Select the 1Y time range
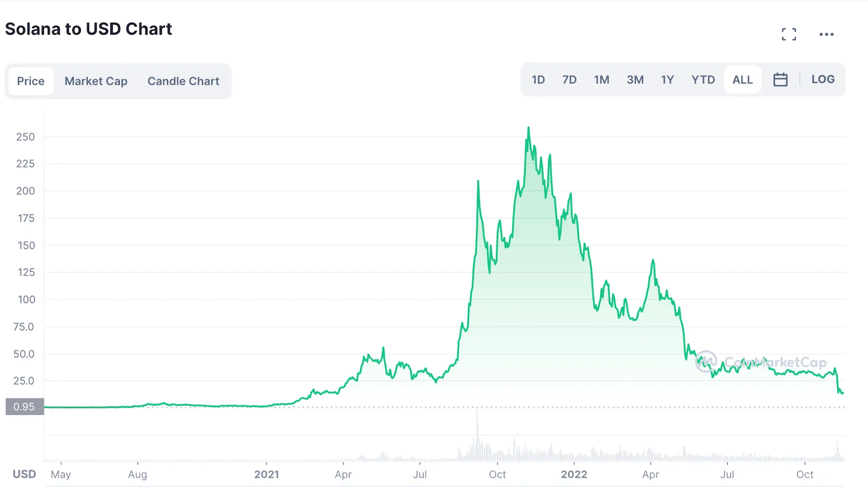The height and width of the screenshot is (487, 868). click(667, 80)
